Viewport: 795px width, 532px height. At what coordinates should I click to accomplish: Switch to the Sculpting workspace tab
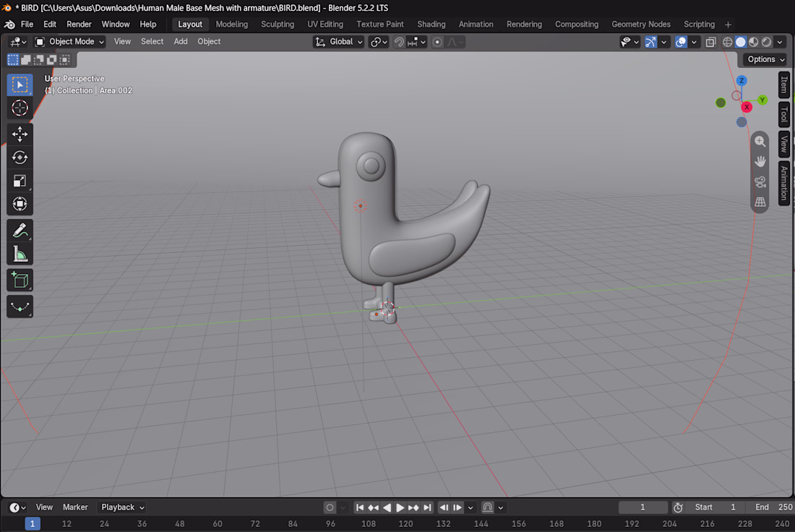(x=278, y=25)
